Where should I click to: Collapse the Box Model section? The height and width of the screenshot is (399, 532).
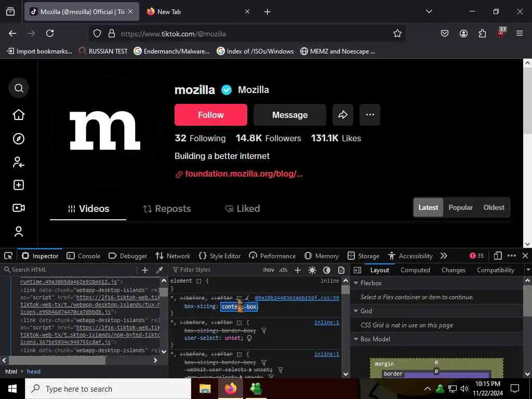click(356, 339)
